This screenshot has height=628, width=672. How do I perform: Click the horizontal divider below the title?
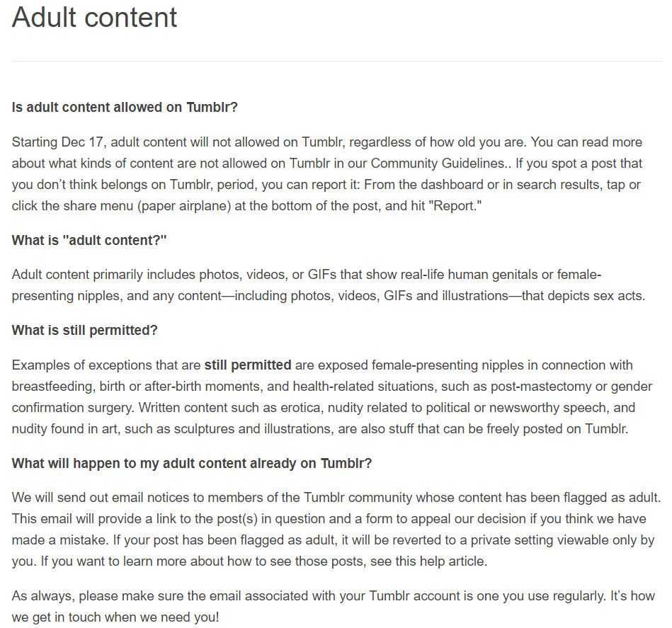click(x=337, y=62)
